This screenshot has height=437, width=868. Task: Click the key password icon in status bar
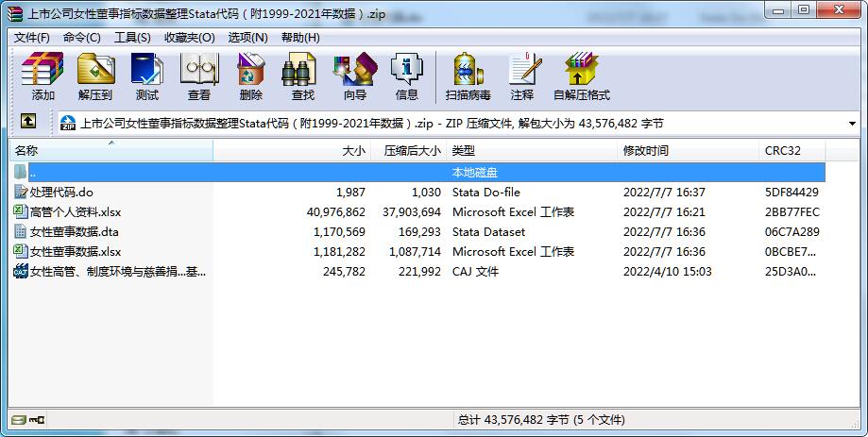click(x=37, y=420)
